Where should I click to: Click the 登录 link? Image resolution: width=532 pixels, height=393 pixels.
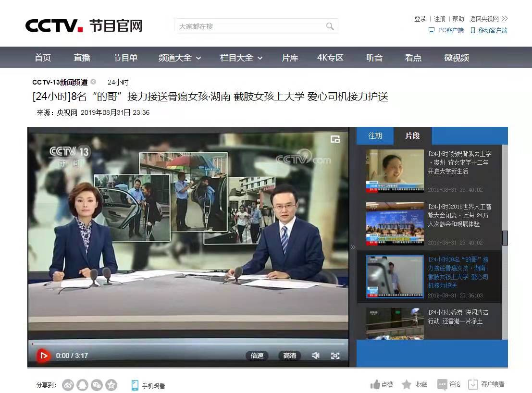pyautogui.click(x=420, y=19)
